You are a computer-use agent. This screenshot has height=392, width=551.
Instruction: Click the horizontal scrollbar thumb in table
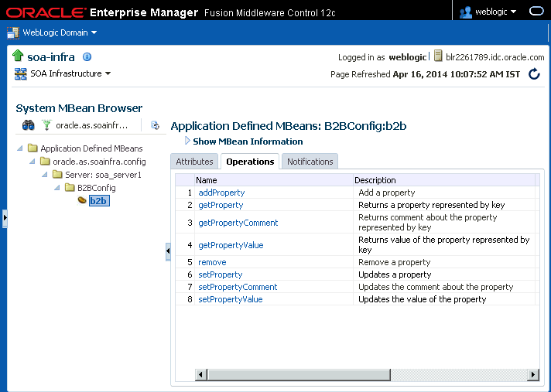[x=299, y=375]
